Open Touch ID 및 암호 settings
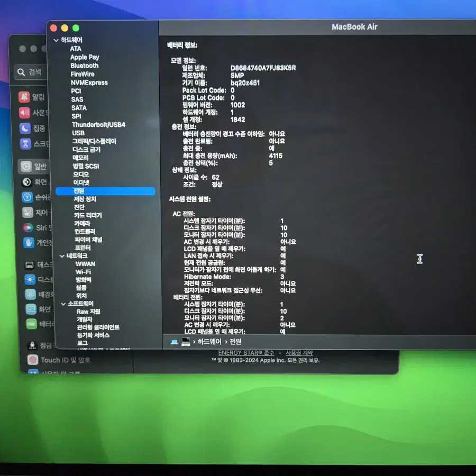The width and height of the screenshot is (476, 476). (x=59, y=360)
